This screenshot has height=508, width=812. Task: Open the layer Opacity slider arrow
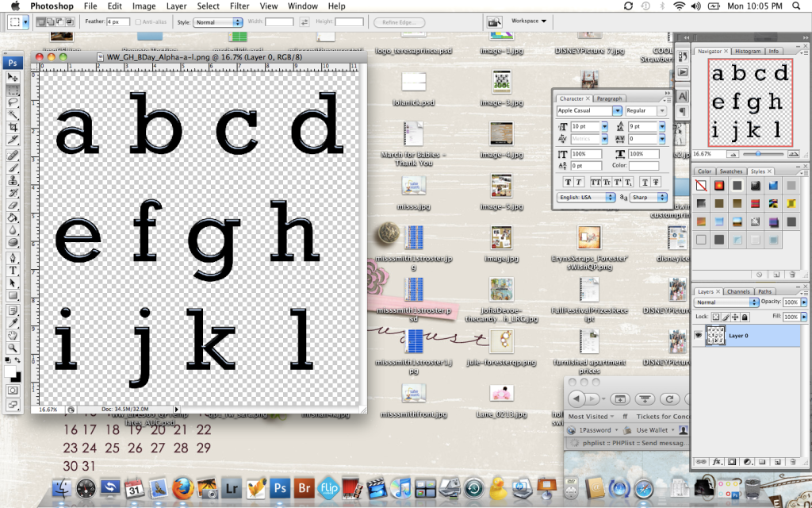click(804, 302)
